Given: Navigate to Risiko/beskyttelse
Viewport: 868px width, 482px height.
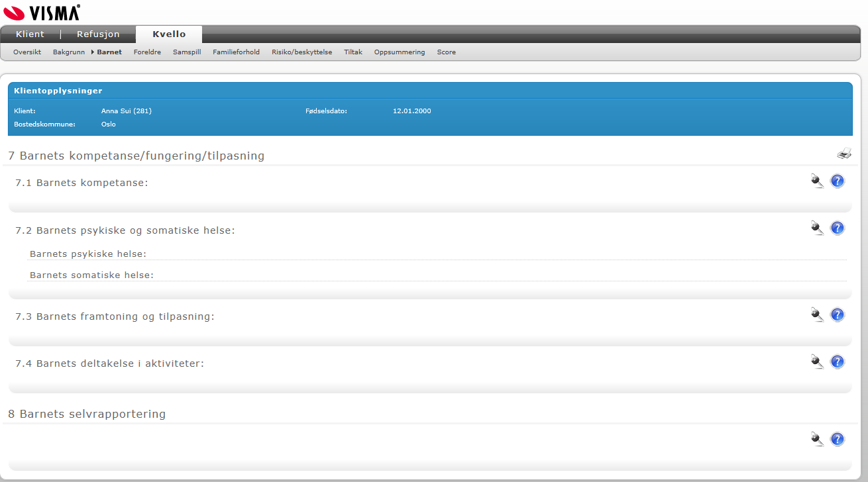Looking at the screenshot, I should click(x=301, y=52).
